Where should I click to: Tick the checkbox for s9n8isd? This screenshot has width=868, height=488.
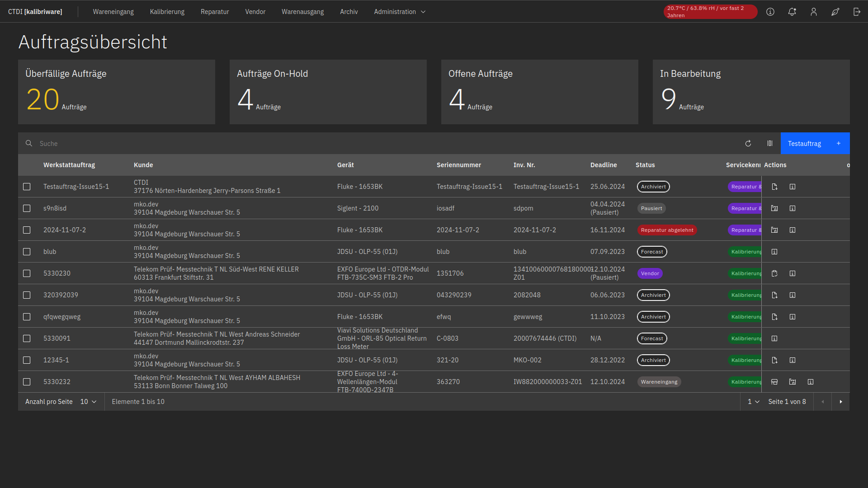coord(27,208)
